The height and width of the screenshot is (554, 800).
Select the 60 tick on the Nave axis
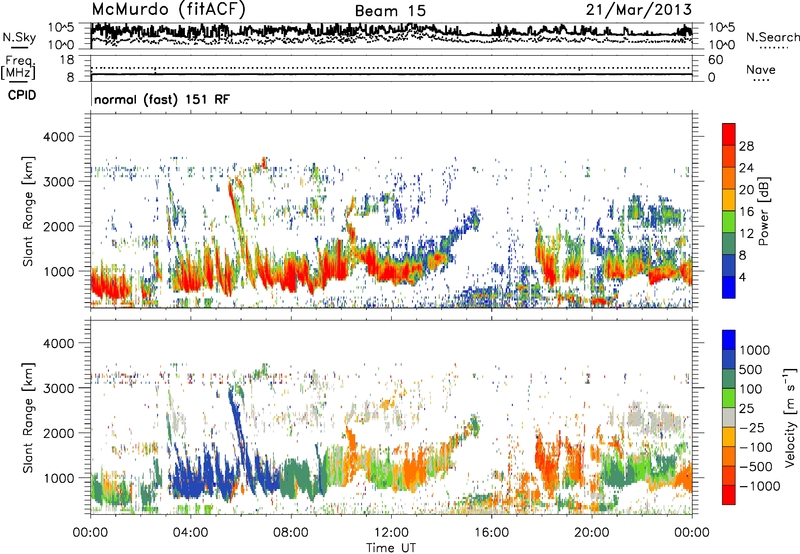pyautogui.click(x=715, y=60)
